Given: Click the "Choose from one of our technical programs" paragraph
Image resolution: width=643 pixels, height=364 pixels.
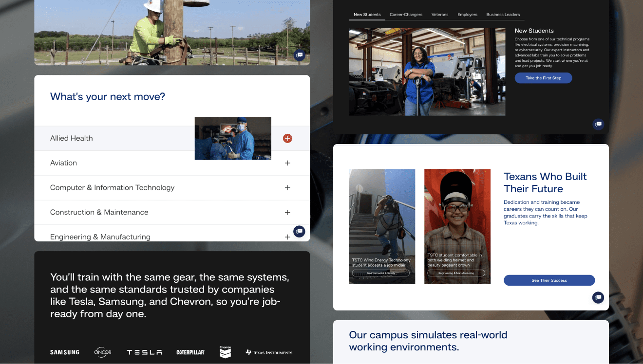Looking at the screenshot, I should click(x=552, y=53).
